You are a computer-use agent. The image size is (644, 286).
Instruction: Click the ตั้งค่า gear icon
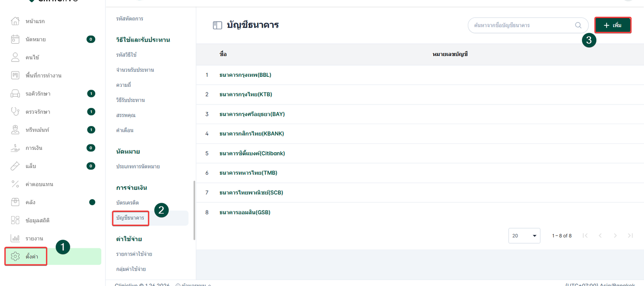[15, 256]
